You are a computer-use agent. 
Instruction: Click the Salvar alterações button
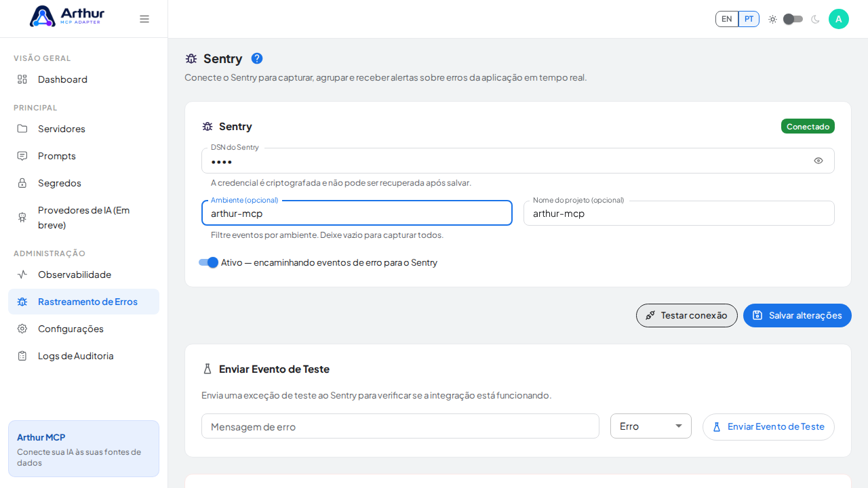click(797, 315)
